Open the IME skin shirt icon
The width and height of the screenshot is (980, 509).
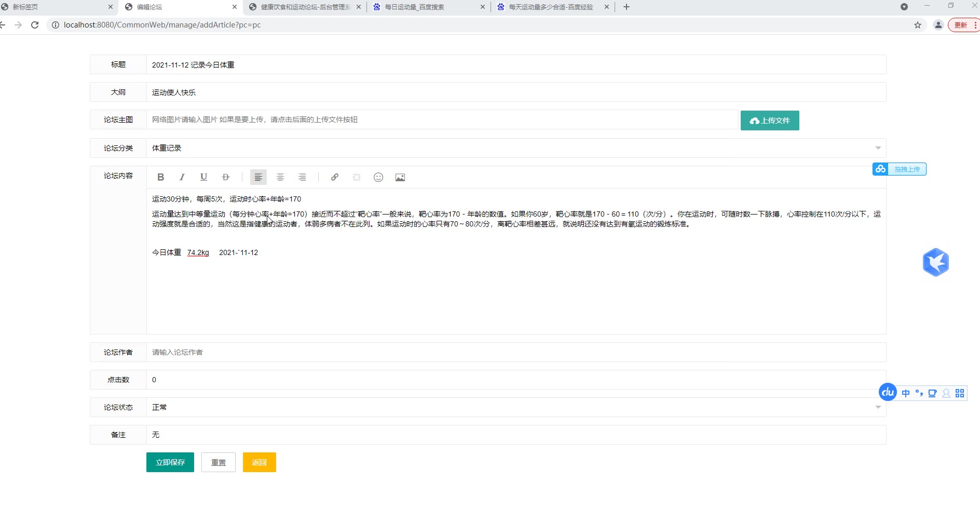(933, 393)
